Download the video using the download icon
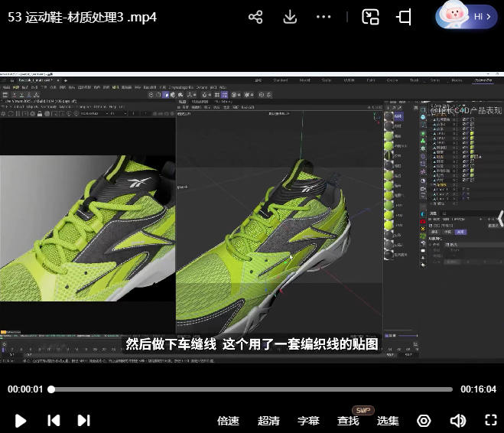The width and height of the screenshot is (504, 433). (x=290, y=17)
